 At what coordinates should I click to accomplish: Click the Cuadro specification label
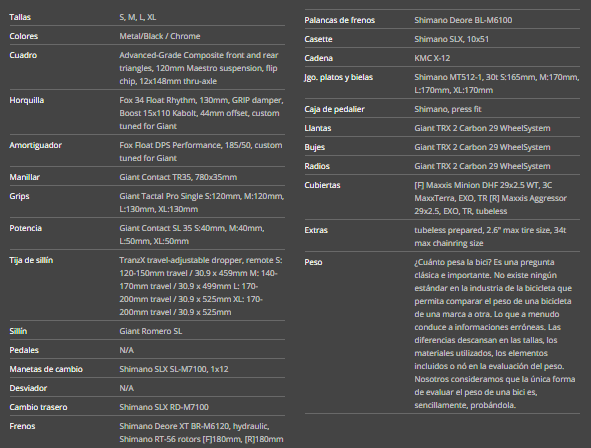click(x=23, y=55)
